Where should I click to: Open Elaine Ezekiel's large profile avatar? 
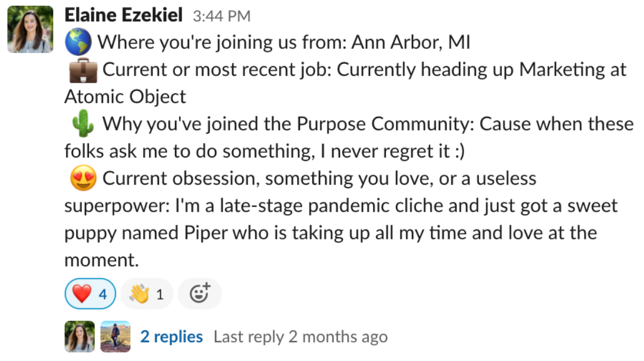(30, 29)
